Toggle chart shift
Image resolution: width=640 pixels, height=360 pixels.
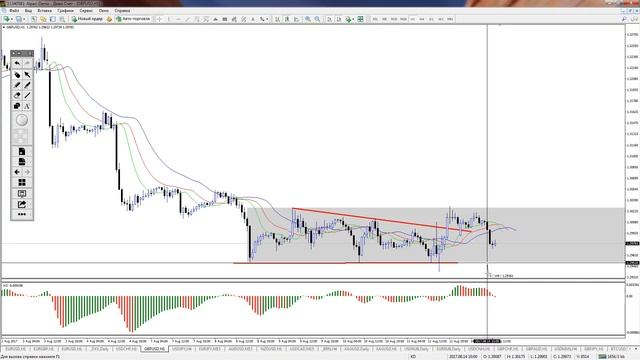click(x=338, y=19)
